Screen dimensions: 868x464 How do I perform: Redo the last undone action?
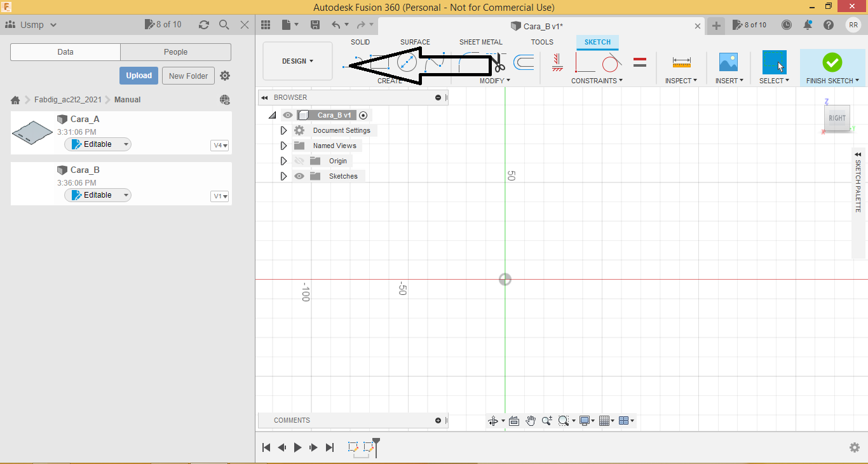361,25
